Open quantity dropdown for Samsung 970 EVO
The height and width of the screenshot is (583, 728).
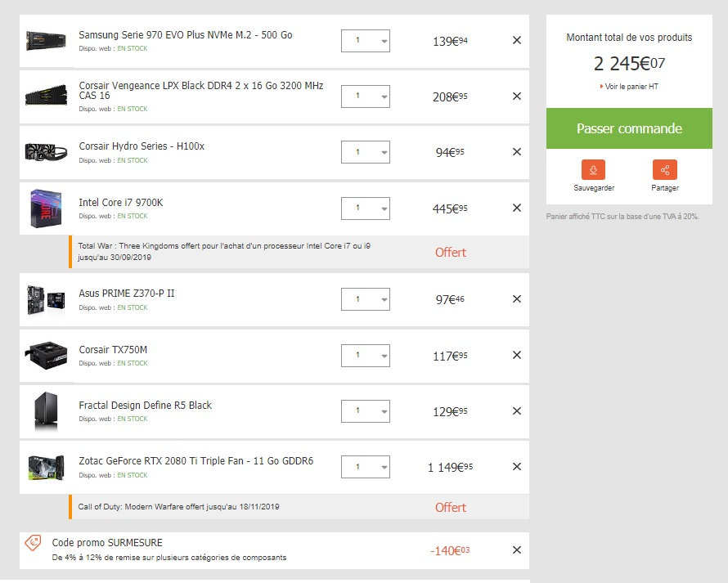pyautogui.click(x=366, y=41)
